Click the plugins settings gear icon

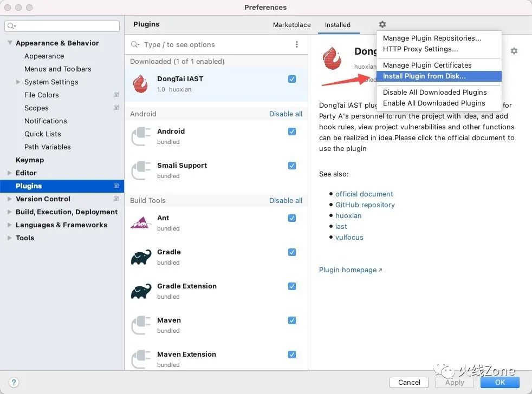(x=382, y=24)
